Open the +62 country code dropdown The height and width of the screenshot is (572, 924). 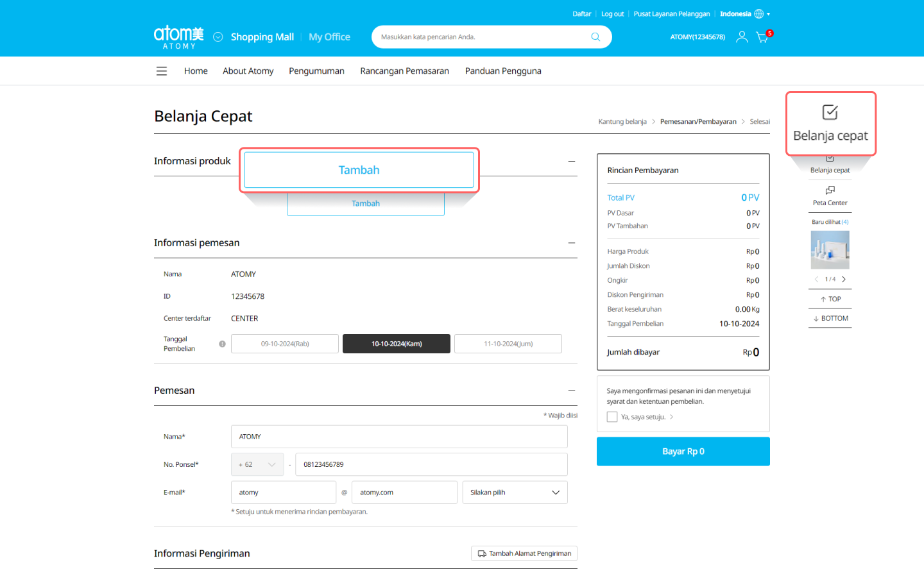point(258,465)
